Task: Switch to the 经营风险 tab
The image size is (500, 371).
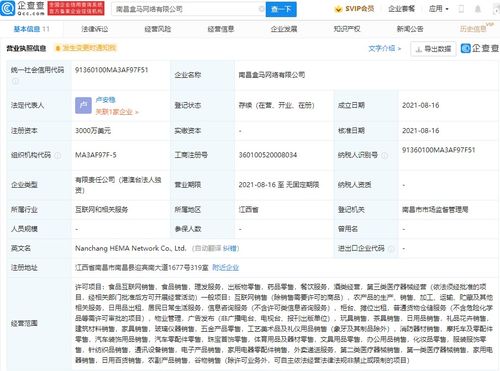Action: point(158,29)
